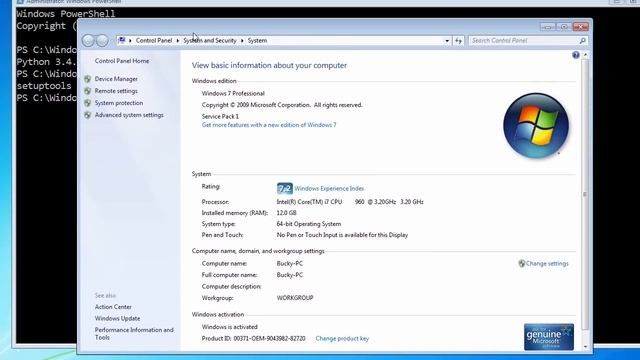Click the 7.2 Windows Experience rating badge
This screenshot has width=640, height=360.
coord(284,188)
